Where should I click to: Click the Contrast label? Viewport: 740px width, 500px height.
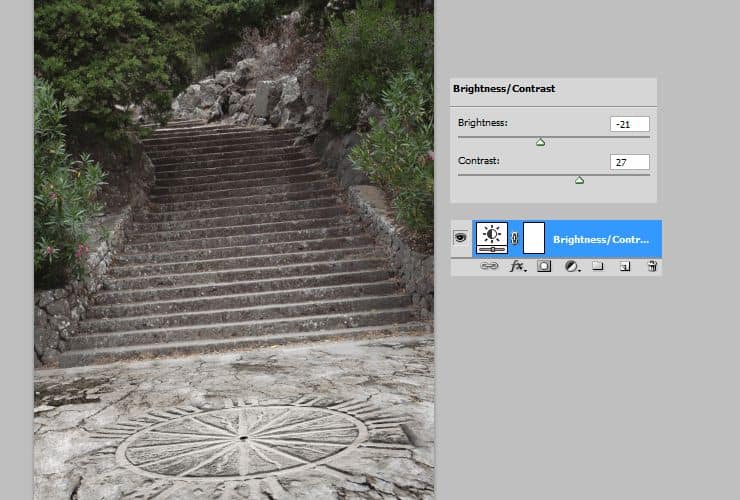point(478,160)
